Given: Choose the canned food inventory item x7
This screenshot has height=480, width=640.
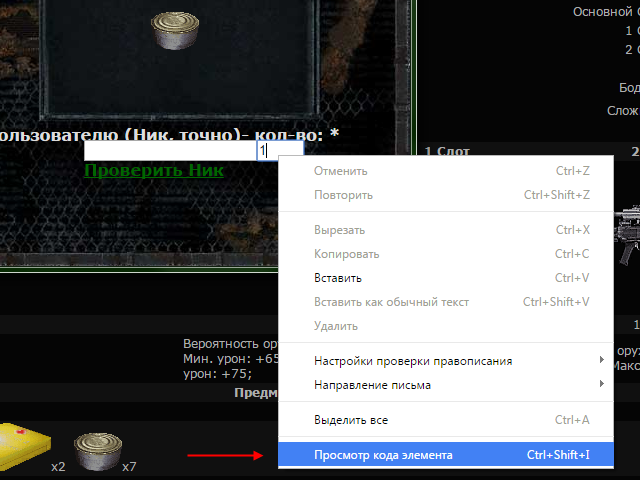Looking at the screenshot, I should pyautogui.click(x=98, y=451).
